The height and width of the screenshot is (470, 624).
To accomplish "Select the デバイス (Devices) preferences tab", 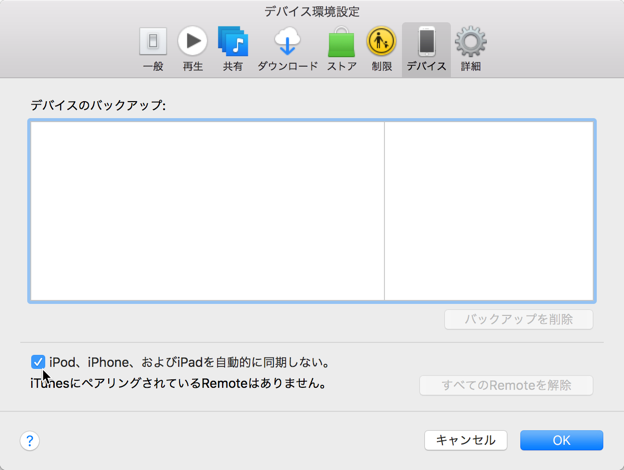I will [426, 49].
